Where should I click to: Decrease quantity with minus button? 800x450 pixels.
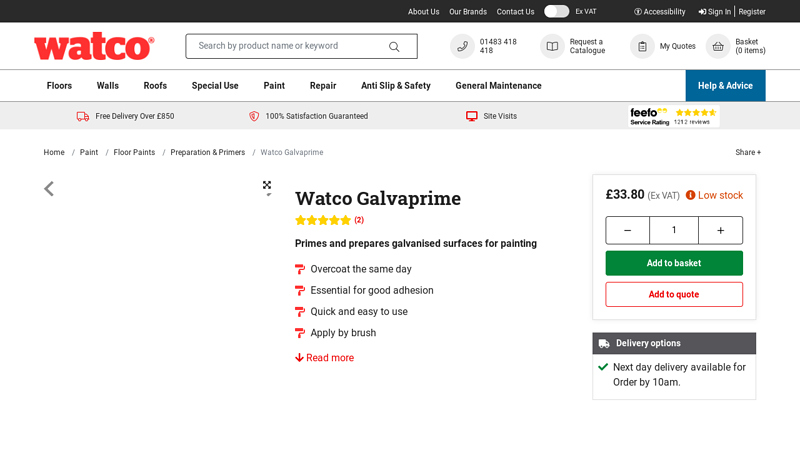(x=627, y=230)
